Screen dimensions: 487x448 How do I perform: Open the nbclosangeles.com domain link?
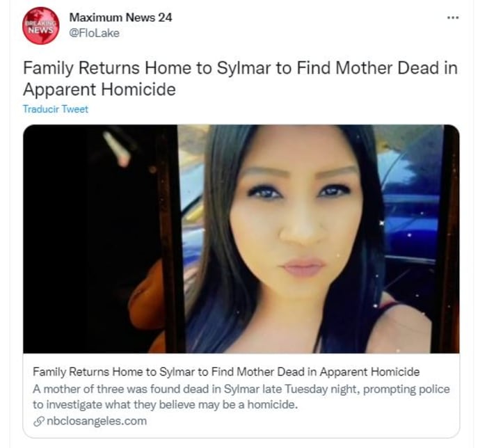(x=96, y=421)
